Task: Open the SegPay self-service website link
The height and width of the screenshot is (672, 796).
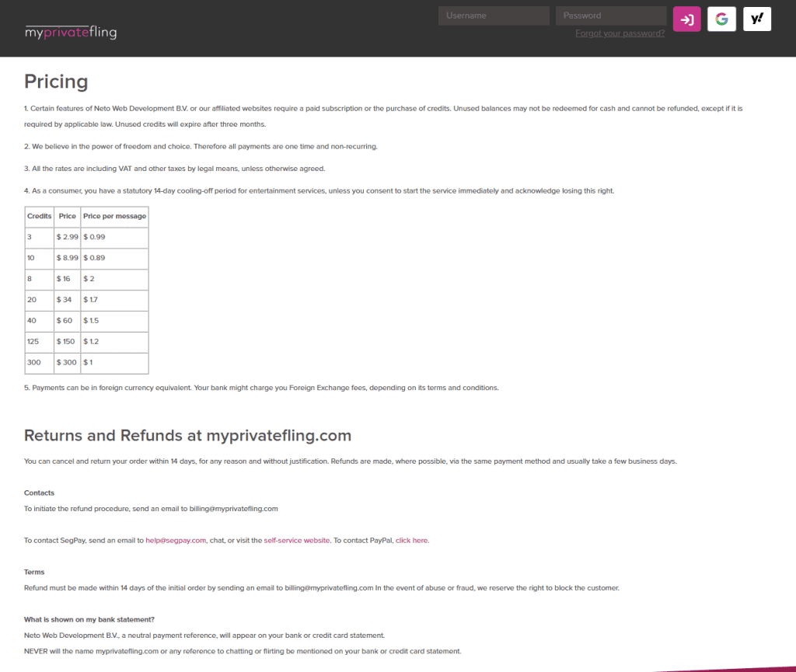Action: coord(296,541)
